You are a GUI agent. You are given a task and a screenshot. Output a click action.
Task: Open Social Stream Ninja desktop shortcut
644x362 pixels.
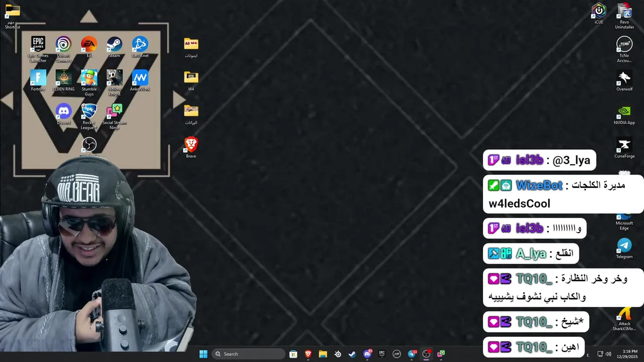[x=114, y=117]
